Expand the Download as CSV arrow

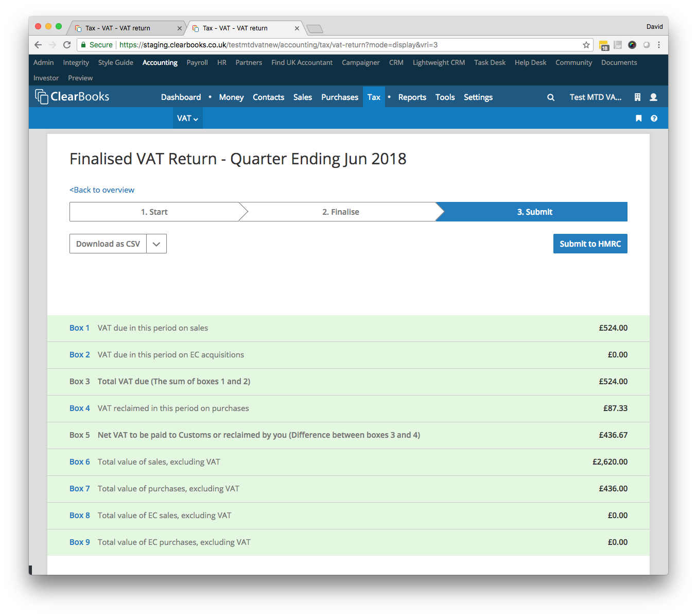(156, 244)
